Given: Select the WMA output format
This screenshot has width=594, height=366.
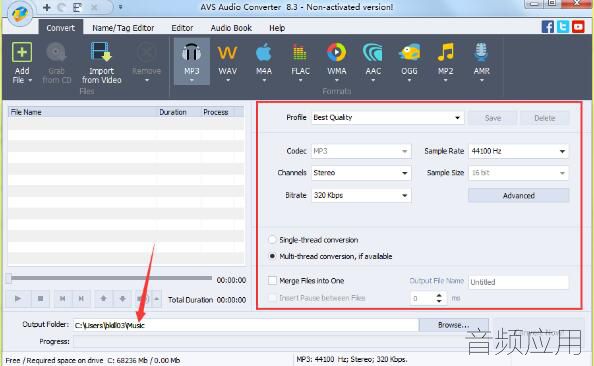Looking at the screenshot, I should tap(336, 61).
